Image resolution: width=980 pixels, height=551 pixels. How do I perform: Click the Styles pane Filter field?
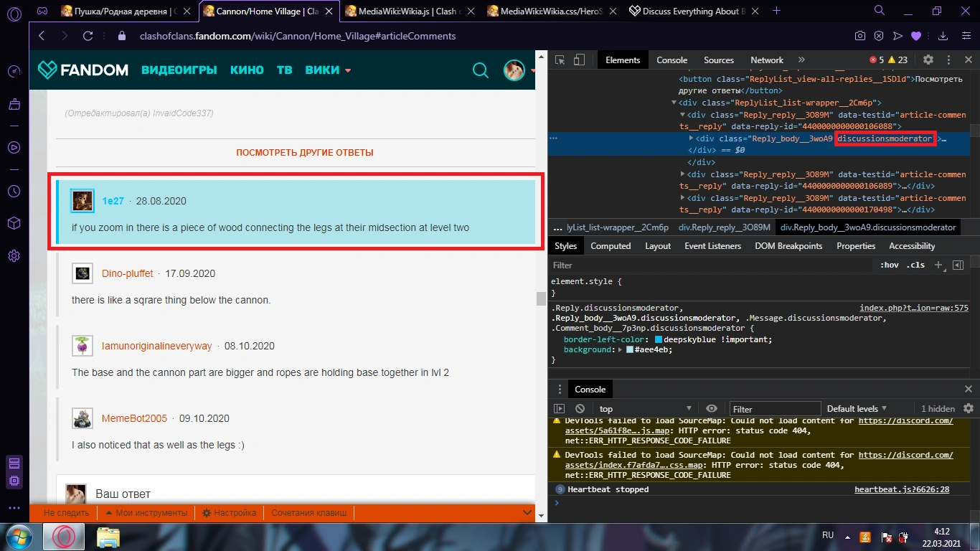pyautogui.click(x=710, y=265)
